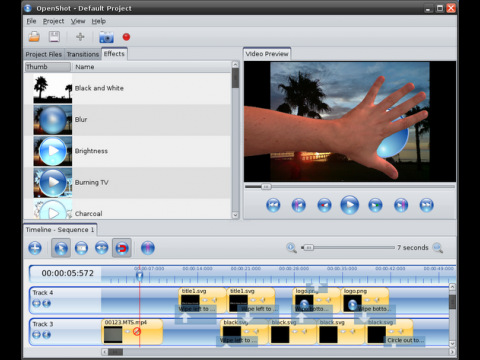The height and width of the screenshot is (360, 480).
Task: Seek to the end of the video
Action: [x=427, y=205]
